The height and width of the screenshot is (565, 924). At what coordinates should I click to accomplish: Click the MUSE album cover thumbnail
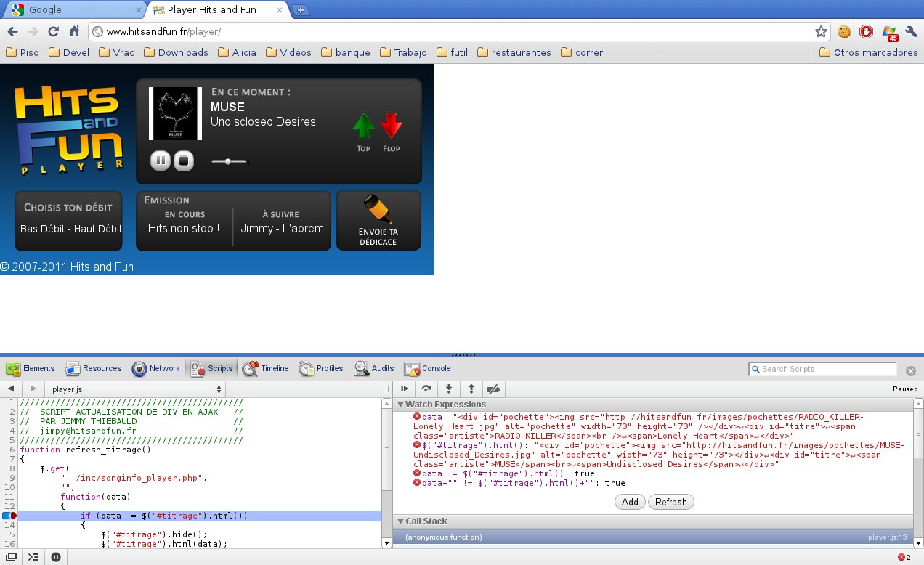click(x=175, y=113)
